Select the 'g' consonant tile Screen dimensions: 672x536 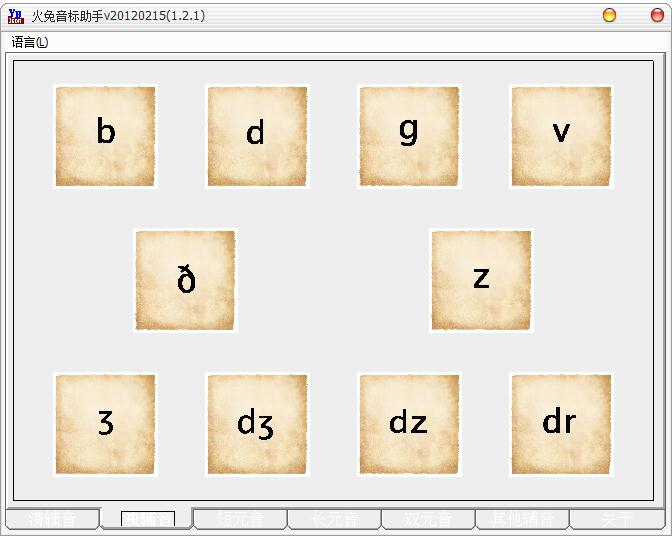[x=409, y=136]
